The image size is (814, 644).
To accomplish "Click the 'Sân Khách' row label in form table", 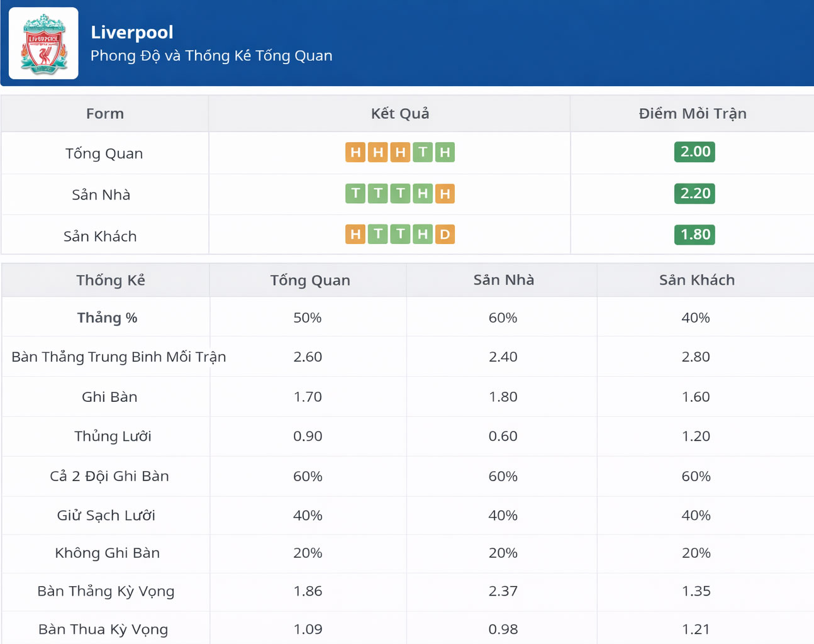I will 100,236.
